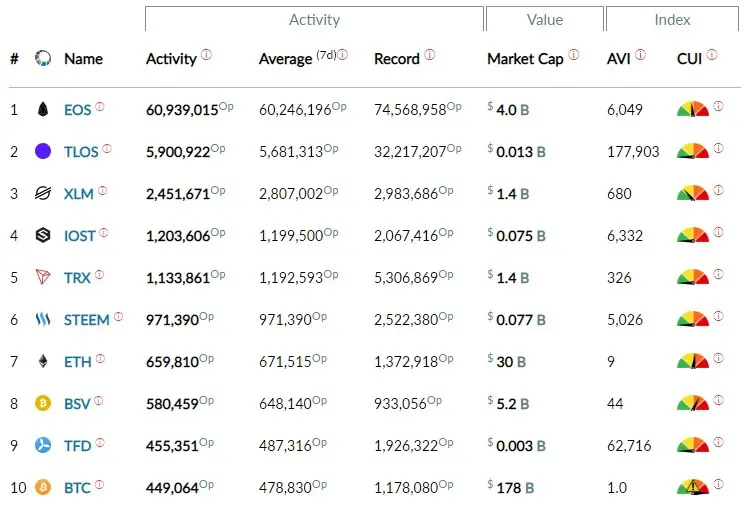Click the CUI warning gauge in BTC row
Screen dimensions: 745x505
[x=693, y=486]
